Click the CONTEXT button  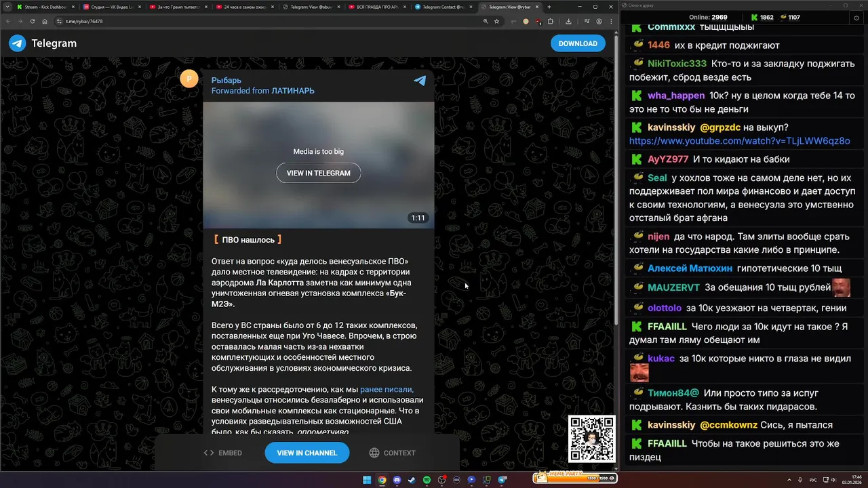(x=392, y=453)
